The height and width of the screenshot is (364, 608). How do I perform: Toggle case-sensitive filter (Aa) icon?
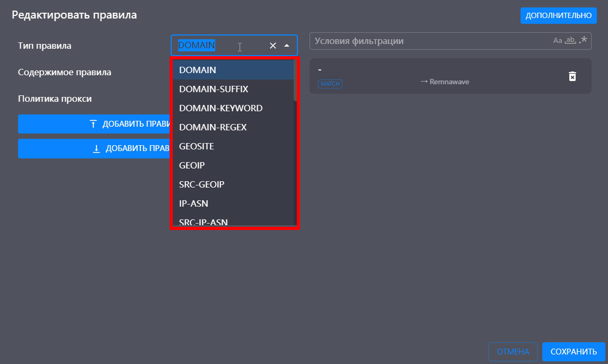coord(558,40)
